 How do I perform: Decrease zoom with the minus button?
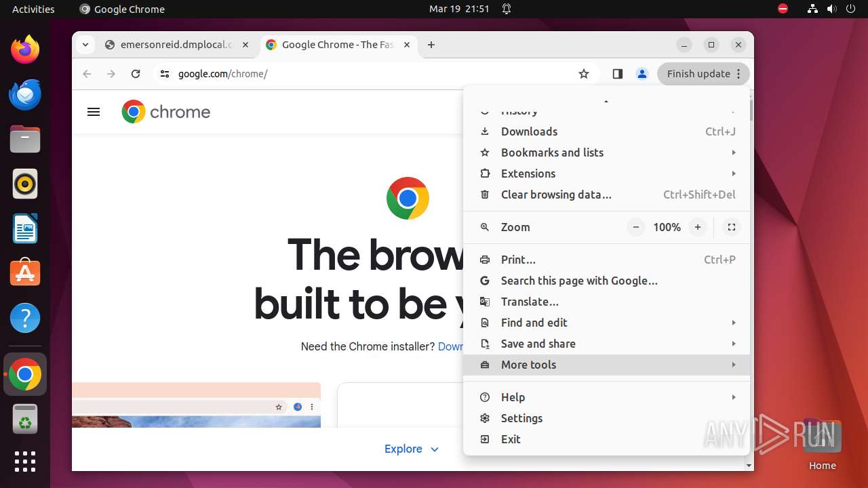[635, 227]
